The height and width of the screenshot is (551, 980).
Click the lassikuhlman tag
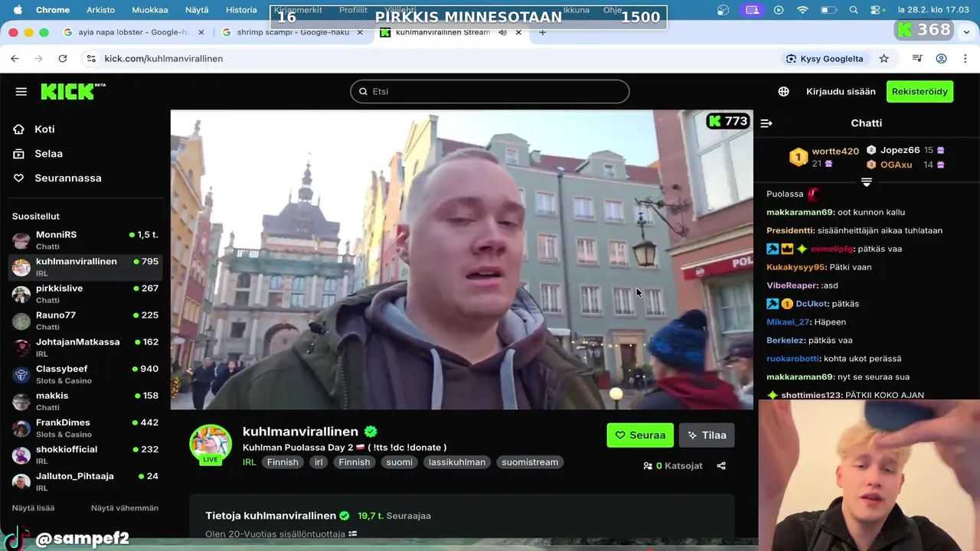(457, 462)
